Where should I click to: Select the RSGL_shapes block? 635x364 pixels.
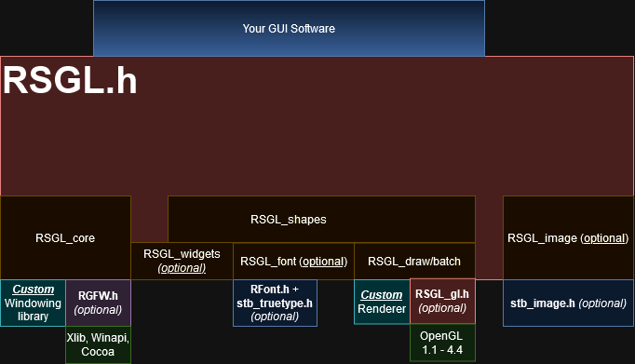321,219
